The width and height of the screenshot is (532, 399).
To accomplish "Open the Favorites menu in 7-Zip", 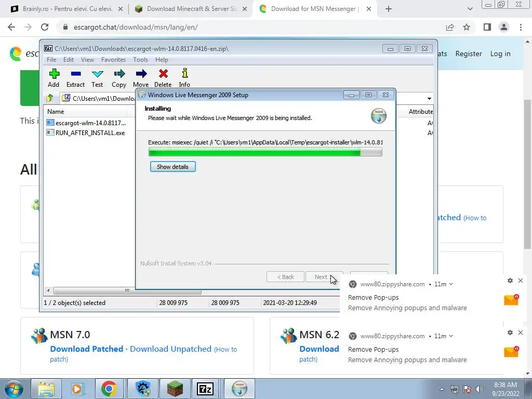I will 113,60.
